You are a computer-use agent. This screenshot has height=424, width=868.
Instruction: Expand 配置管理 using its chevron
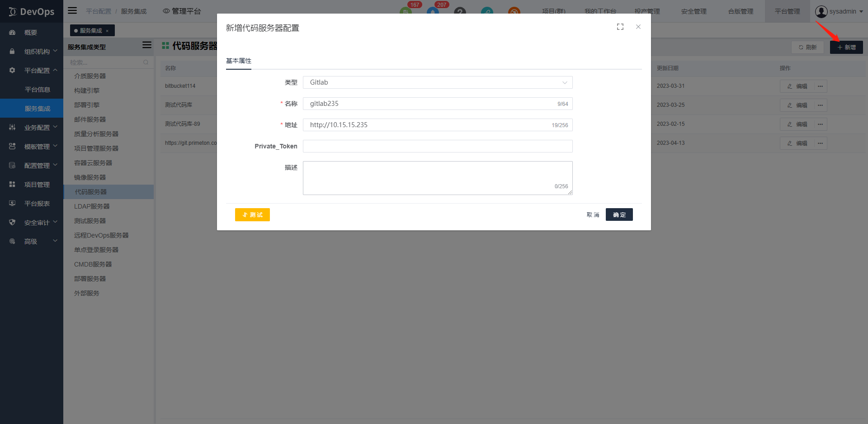[x=55, y=165]
